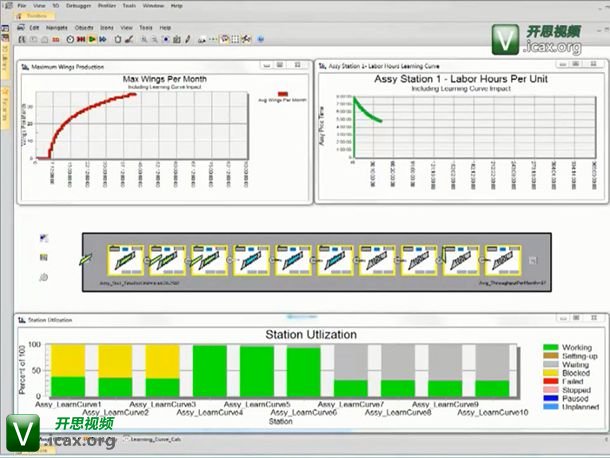
Task: Open the Profiler menu
Action: (107, 6)
